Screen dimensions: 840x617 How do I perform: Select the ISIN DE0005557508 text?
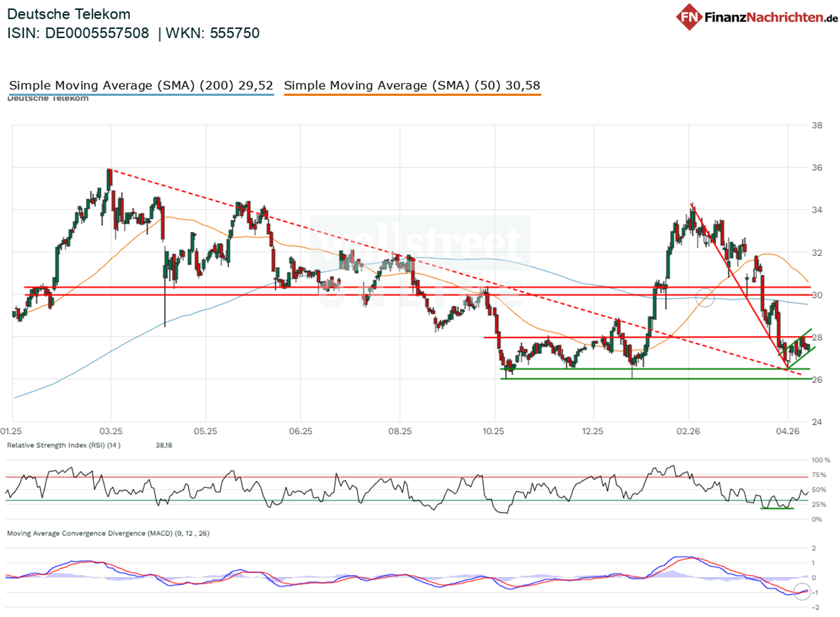[x=78, y=33]
